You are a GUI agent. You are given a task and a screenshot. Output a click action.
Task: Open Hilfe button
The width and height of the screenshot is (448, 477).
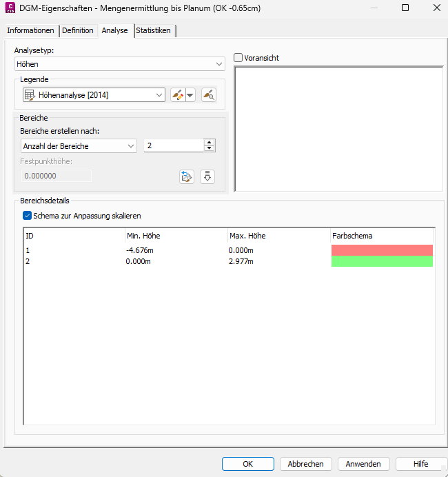[421, 464]
